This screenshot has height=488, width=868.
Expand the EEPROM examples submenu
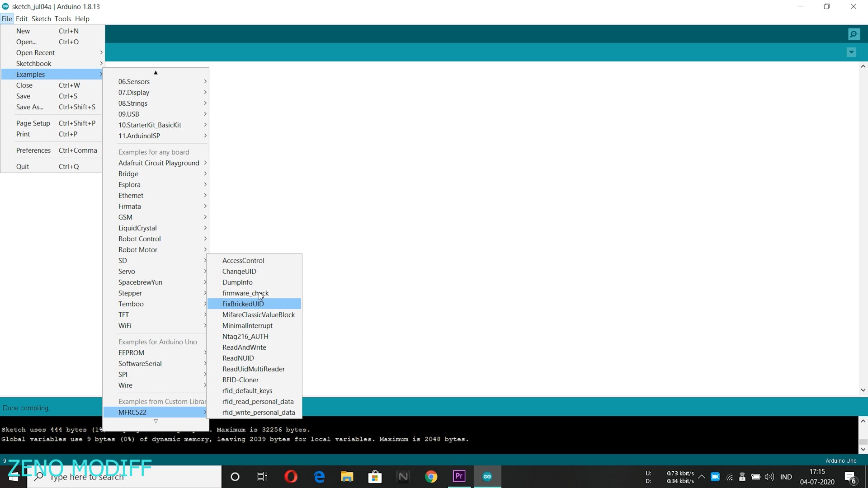pyautogui.click(x=156, y=353)
